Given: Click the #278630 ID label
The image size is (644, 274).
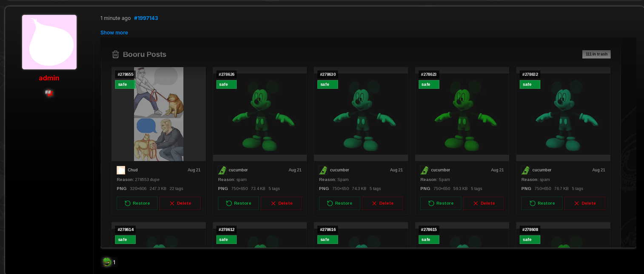Looking at the screenshot, I should tap(328, 74).
